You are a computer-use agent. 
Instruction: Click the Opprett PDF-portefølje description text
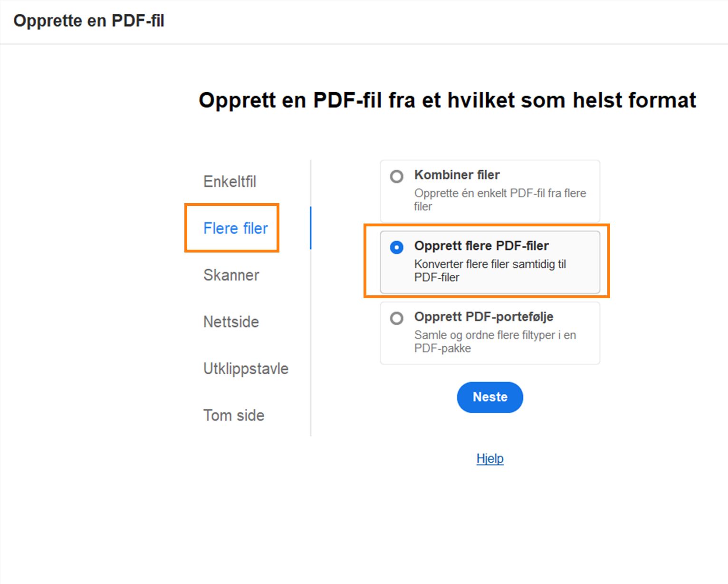[495, 341]
